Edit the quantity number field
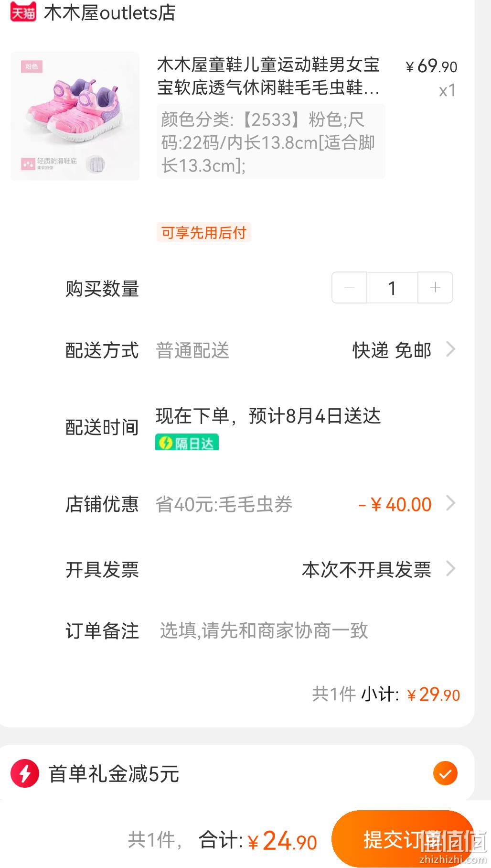The width and height of the screenshot is (491, 868). pos(392,288)
